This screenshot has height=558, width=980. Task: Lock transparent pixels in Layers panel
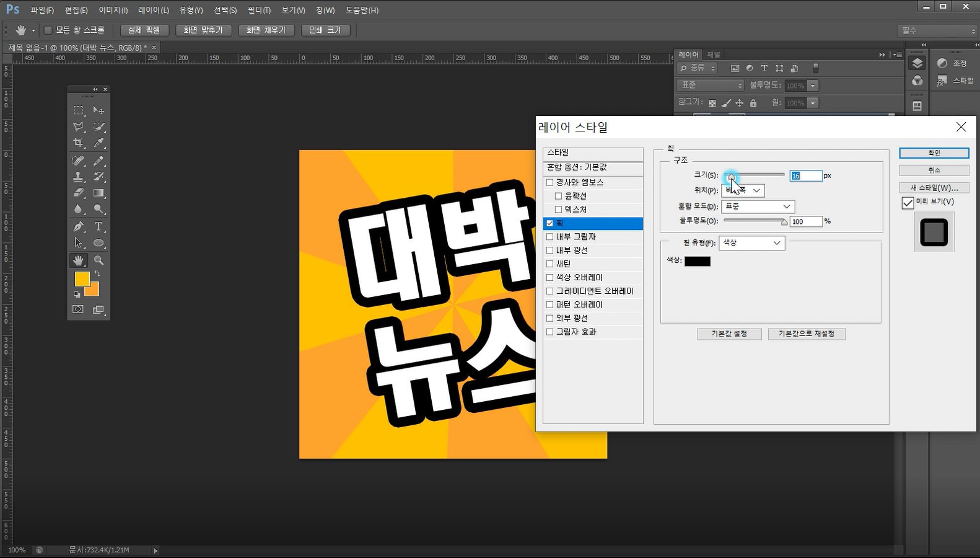click(x=712, y=103)
